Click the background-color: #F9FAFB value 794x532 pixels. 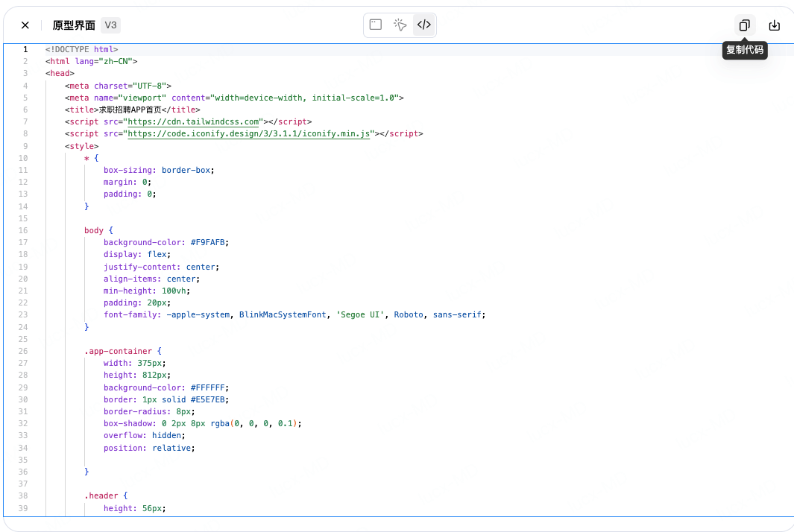(207, 243)
